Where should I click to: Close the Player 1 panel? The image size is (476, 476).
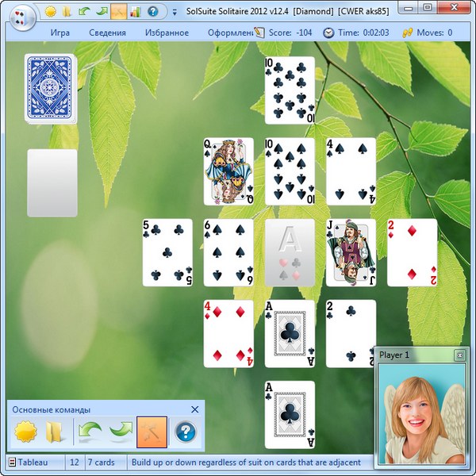[459, 355]
